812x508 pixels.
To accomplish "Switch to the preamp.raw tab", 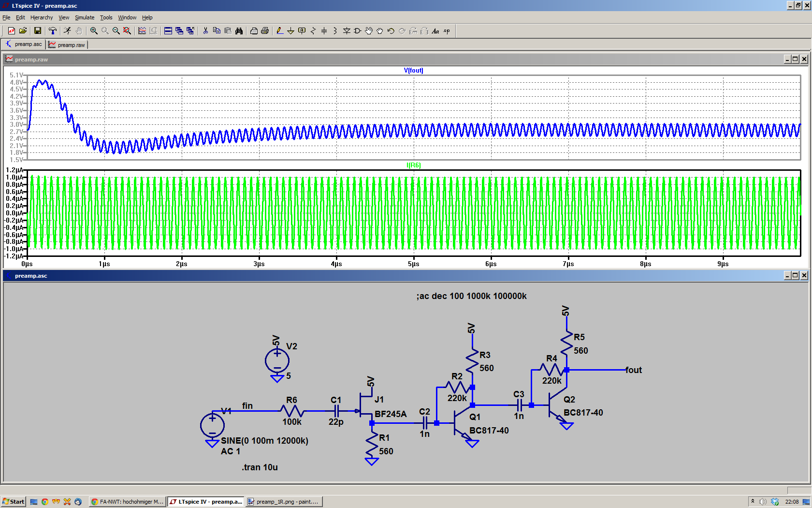I will tap(67, 45).
